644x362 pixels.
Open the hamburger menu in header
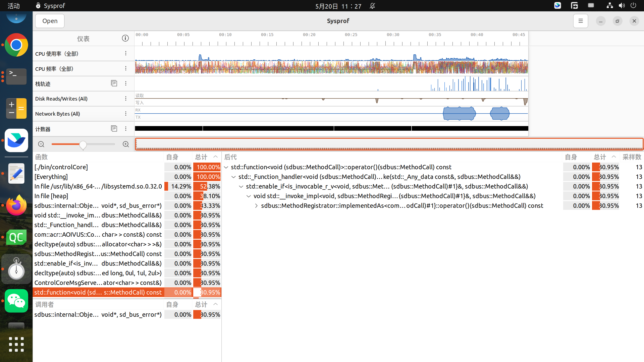click(580, 21)
